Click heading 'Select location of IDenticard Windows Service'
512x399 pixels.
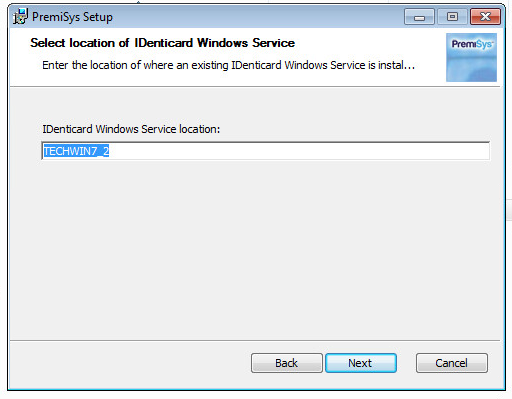pyautogui.click(x=162, y=43)
